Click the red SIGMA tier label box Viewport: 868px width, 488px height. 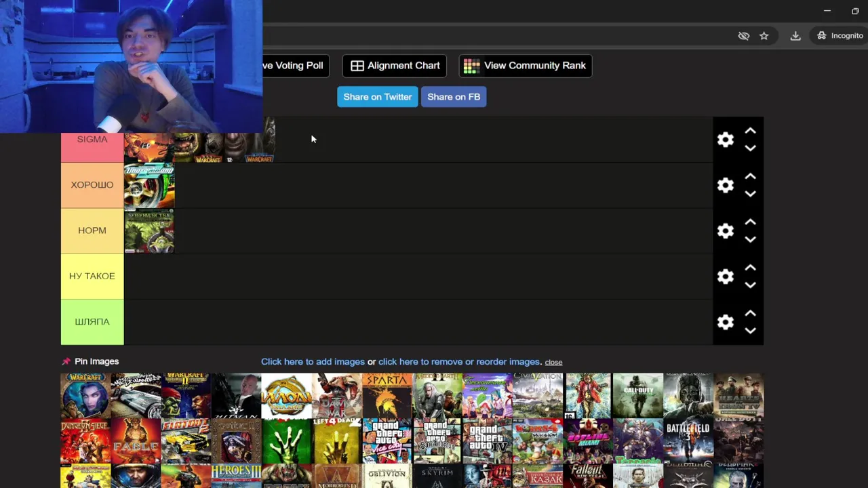click(92, 148)
